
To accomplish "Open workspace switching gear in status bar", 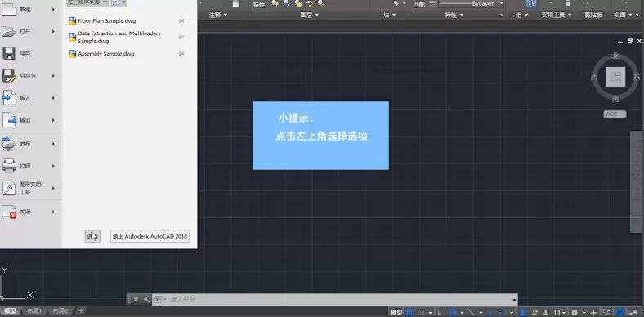I will click(575, 313).
